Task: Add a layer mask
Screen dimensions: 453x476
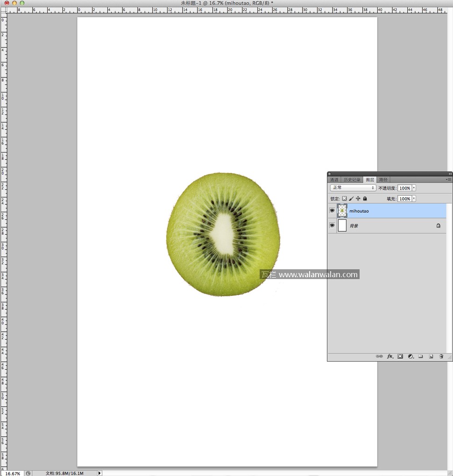Action: 400,356
